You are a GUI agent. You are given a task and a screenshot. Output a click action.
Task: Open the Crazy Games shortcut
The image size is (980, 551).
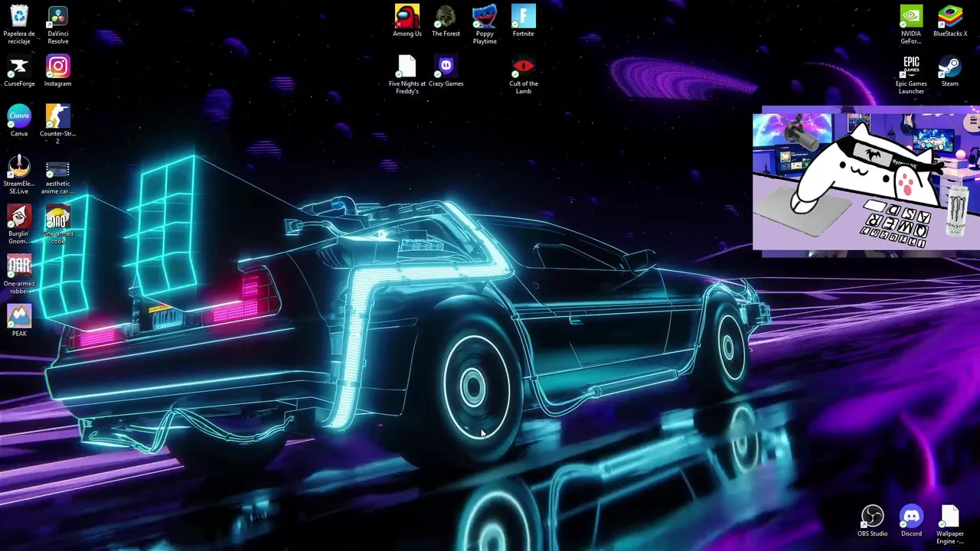(x=446, y=70)
